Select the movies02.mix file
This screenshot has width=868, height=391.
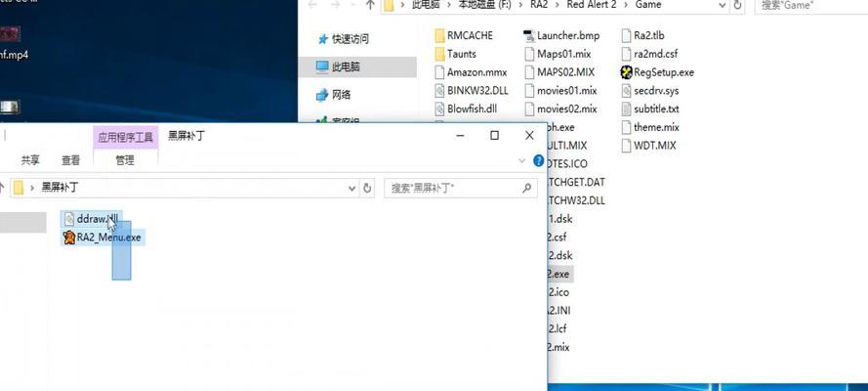(x=560, y=109)
